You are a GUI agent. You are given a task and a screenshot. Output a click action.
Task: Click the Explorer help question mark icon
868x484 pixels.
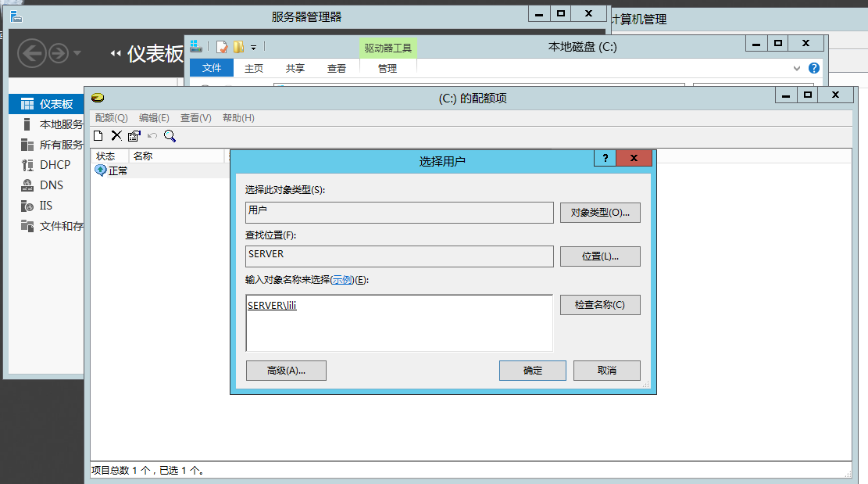click(814, 68)
